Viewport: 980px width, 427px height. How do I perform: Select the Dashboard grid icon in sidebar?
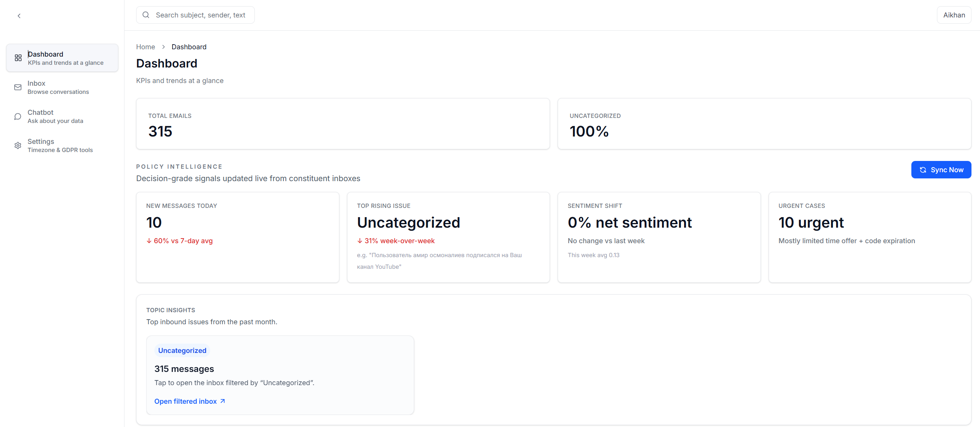coord(18,58)
